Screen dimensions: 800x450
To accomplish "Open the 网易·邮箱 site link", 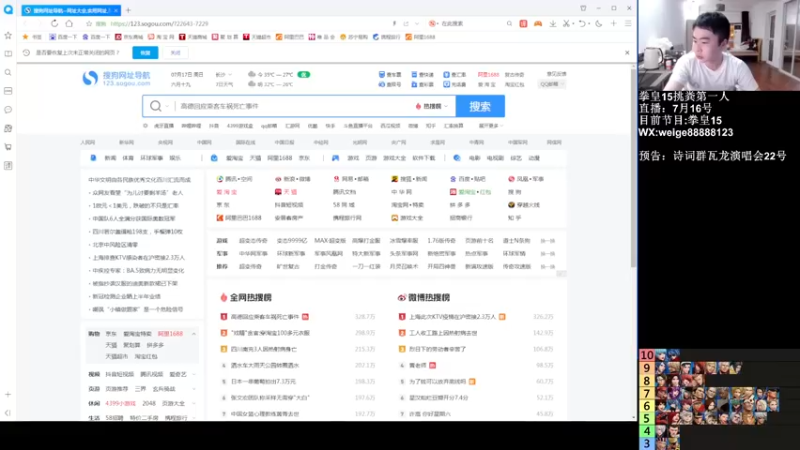I will (x=351, y=179).
